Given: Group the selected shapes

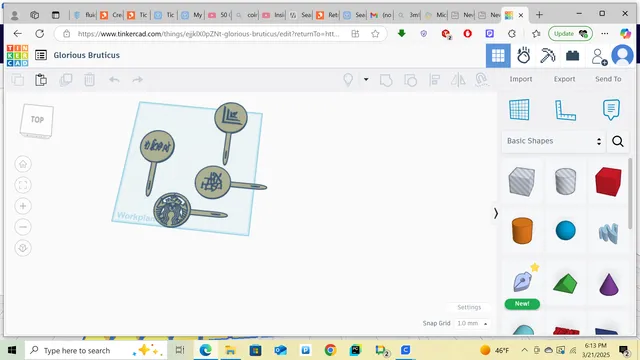Looking at the screenshot, I should click(x=386, y=80).
